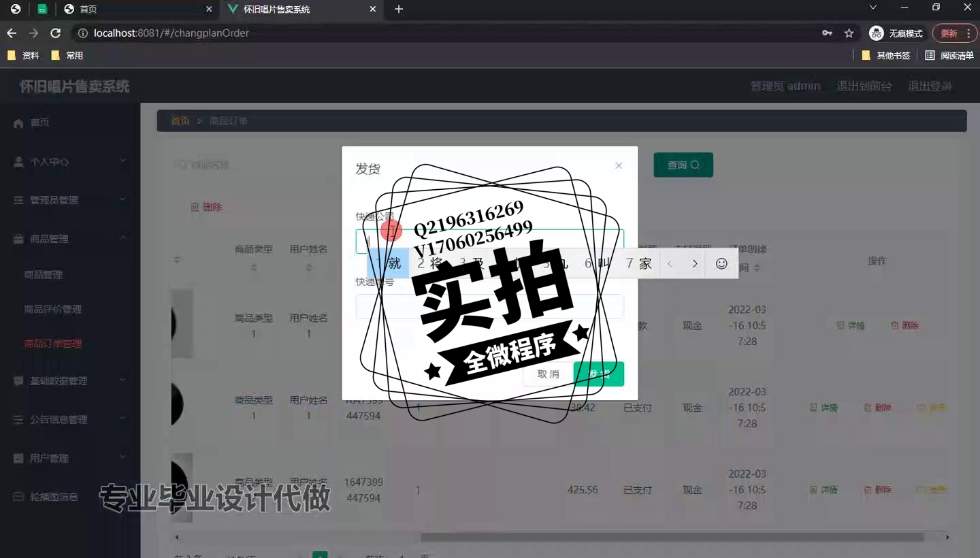Image resolution: width=980 pixels, height=558 pixels.
Task: Click 退出登录 in the header
Action: (930, 86)
